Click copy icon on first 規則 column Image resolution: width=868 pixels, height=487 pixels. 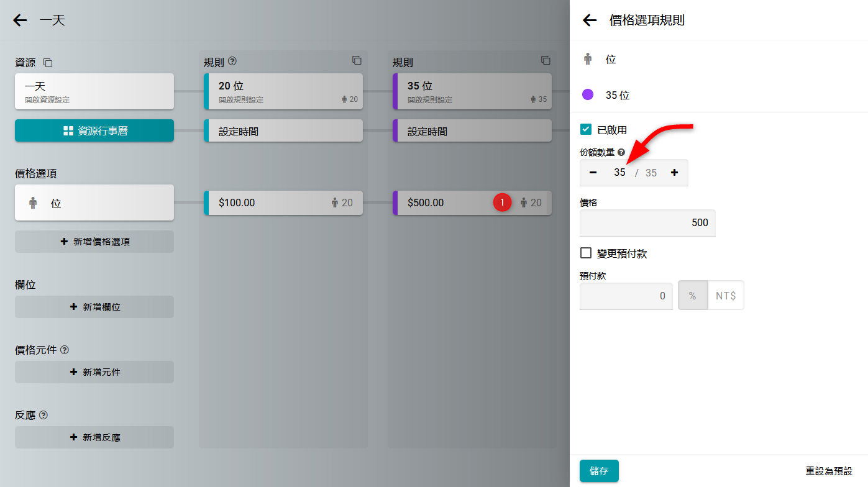point(357,61)
